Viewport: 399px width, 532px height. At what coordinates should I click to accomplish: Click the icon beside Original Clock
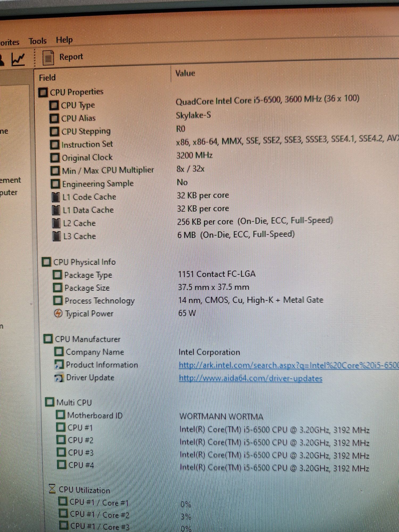[x=55, y=158]
